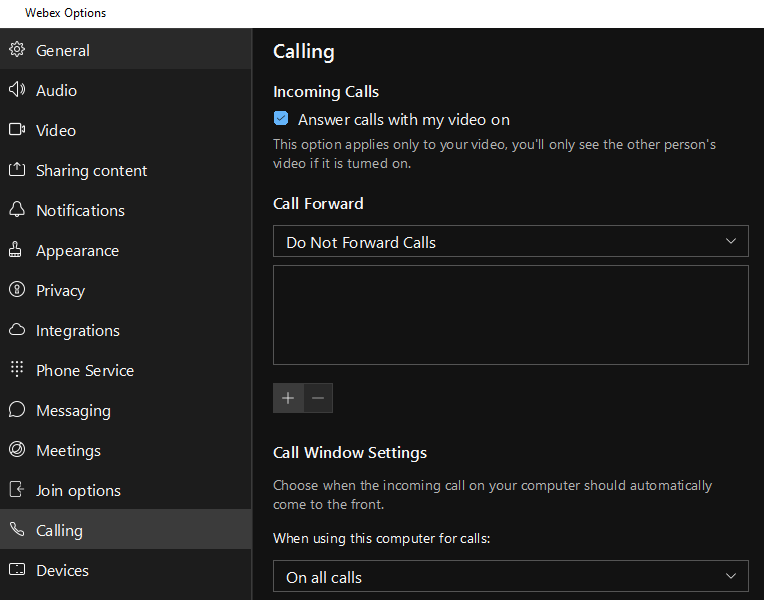Click the Messaging chat bubble icon
The height and width of the screenshot is (600, 764).
point(17,409)
